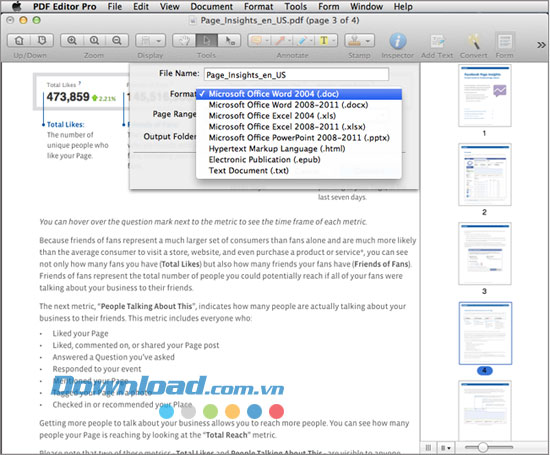
Task: Open the View menu
Action: [170, 6]
